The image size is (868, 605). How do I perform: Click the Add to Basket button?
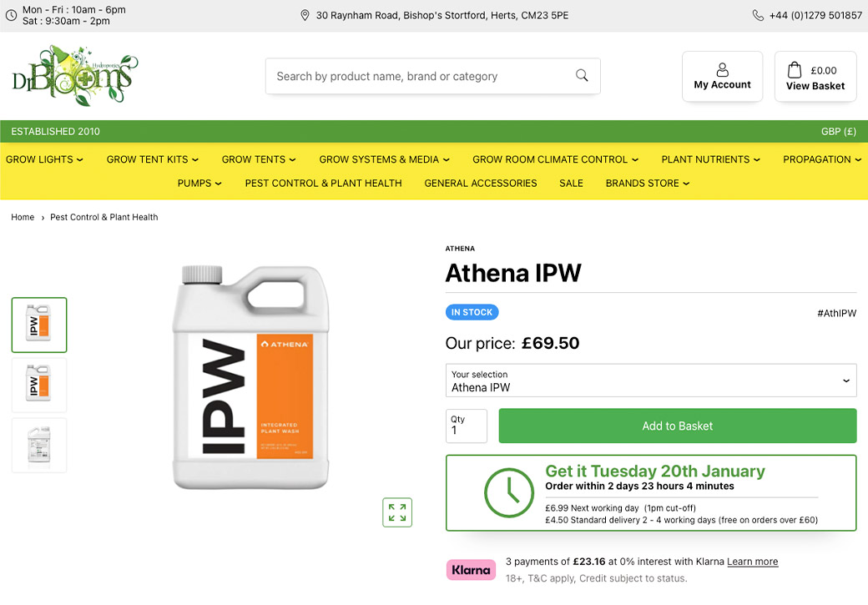click(x=677, y=426)
